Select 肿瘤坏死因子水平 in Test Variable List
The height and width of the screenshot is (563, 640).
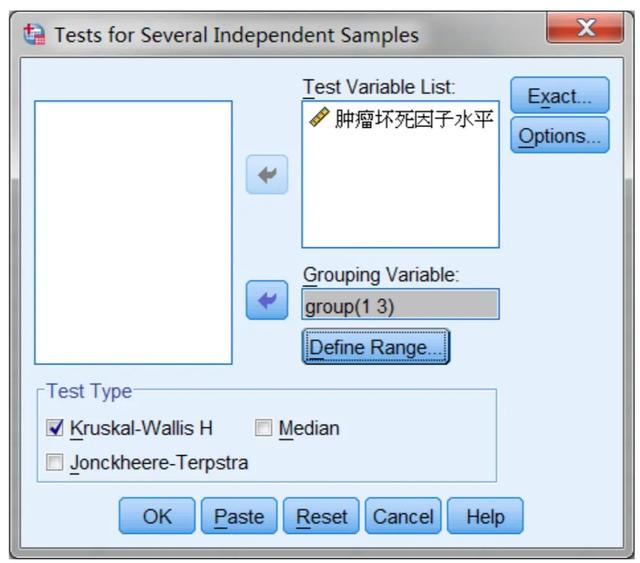click(x=414, y=118)
